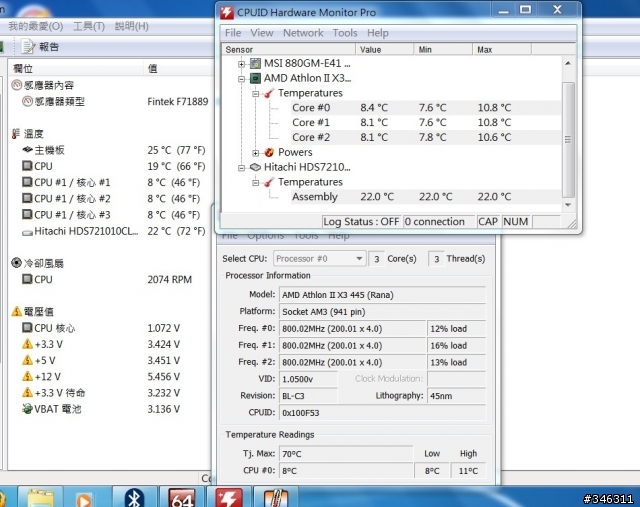Open the Help menu in Hardware Monitor Pro

point(378,33)
